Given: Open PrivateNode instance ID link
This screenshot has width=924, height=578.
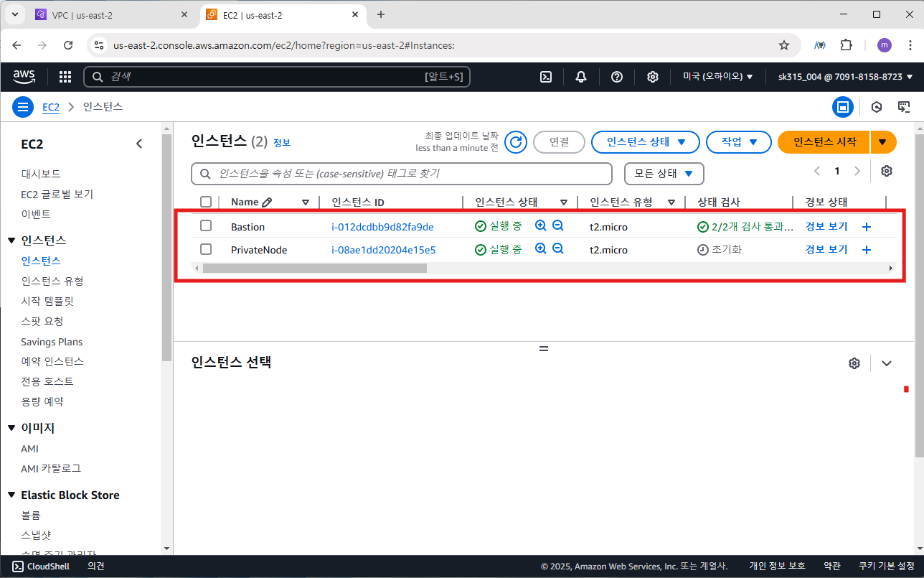Looking at the screenshot, I should [383, 250].
